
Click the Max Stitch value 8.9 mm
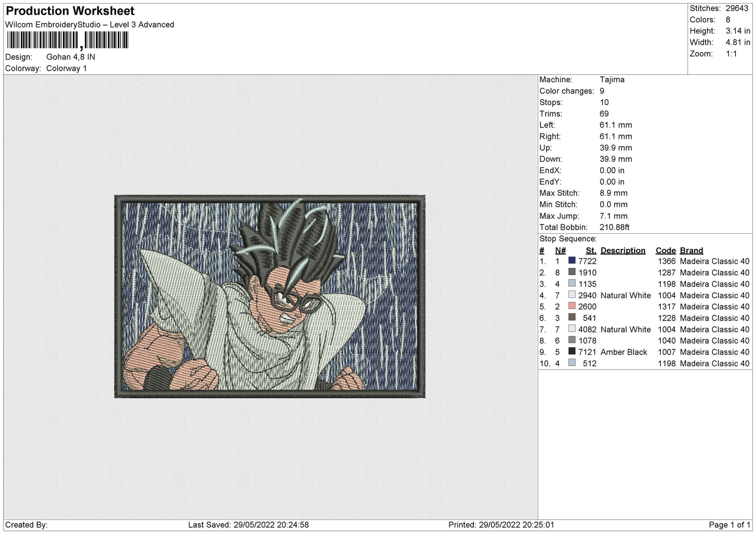pos(614,193)
